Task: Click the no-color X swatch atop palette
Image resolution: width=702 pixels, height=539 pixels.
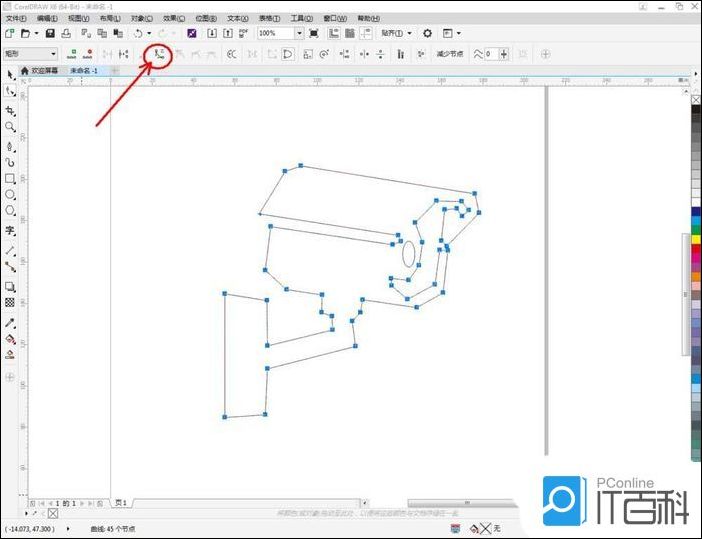Action: [696, 99]
